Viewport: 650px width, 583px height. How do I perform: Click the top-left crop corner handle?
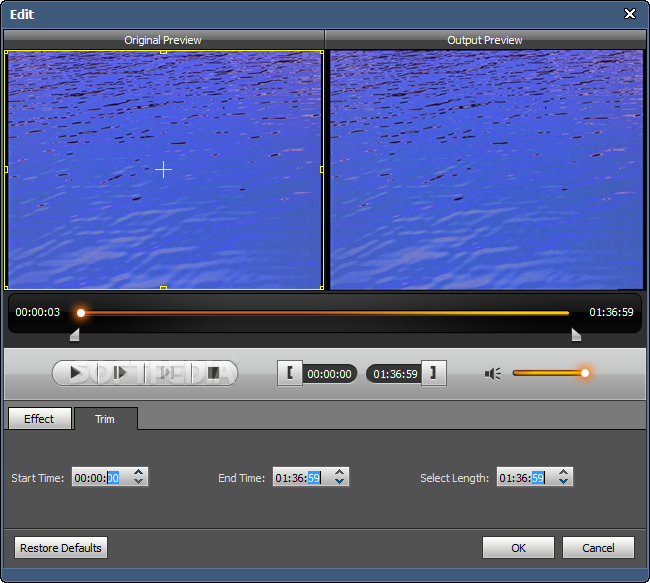coord(6,52)
